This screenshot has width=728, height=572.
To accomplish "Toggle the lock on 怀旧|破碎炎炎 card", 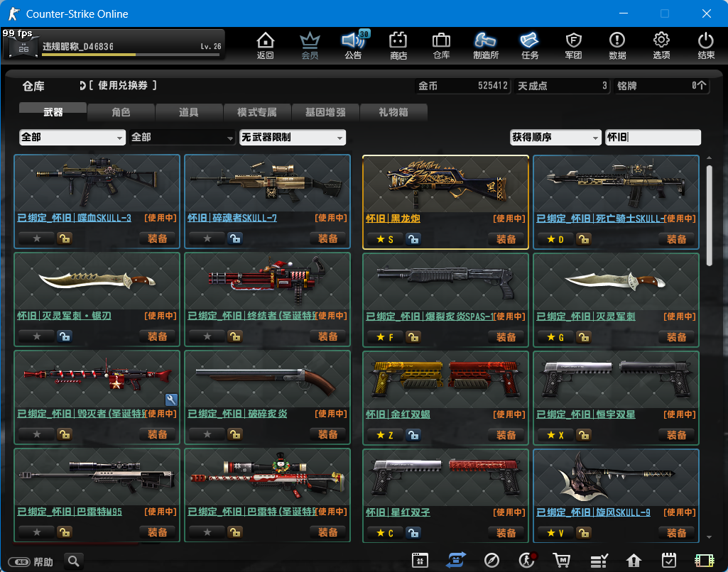I will (x=235, y=434).
